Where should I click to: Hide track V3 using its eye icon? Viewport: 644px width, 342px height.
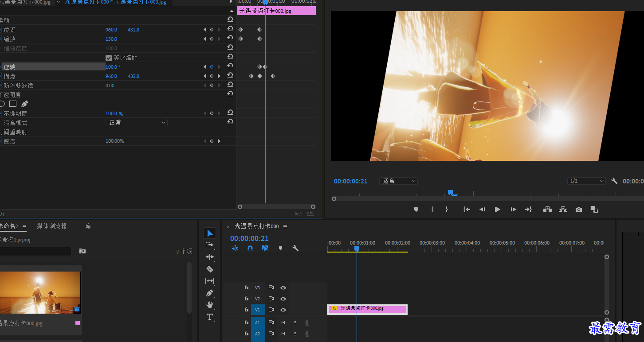[x=283, y=288]
